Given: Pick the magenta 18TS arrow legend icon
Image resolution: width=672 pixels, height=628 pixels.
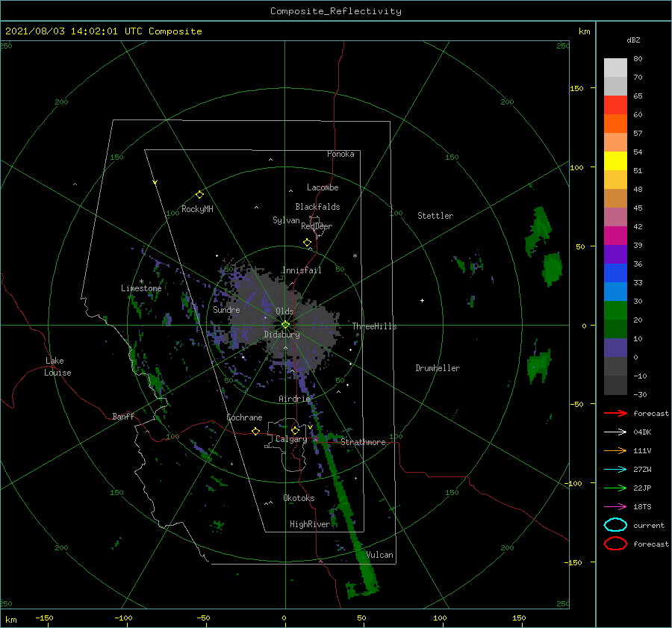Looking at the screenshot, I should 615,507.
